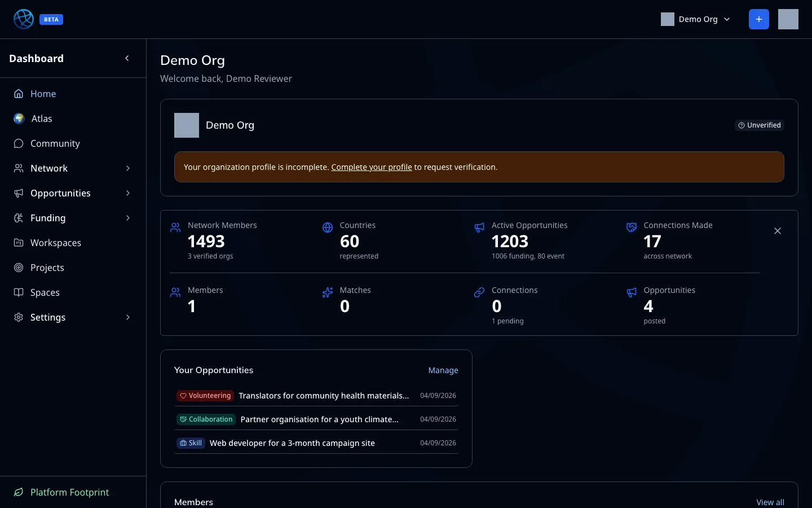This screenshot has width=812, height=508.
Task: Click the Unverified status badge
Action: click(x=760, y=125)
